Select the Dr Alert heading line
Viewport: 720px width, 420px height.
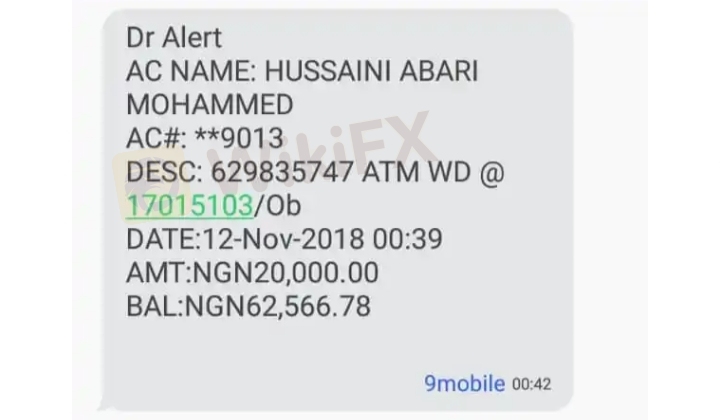coord(174,37)
